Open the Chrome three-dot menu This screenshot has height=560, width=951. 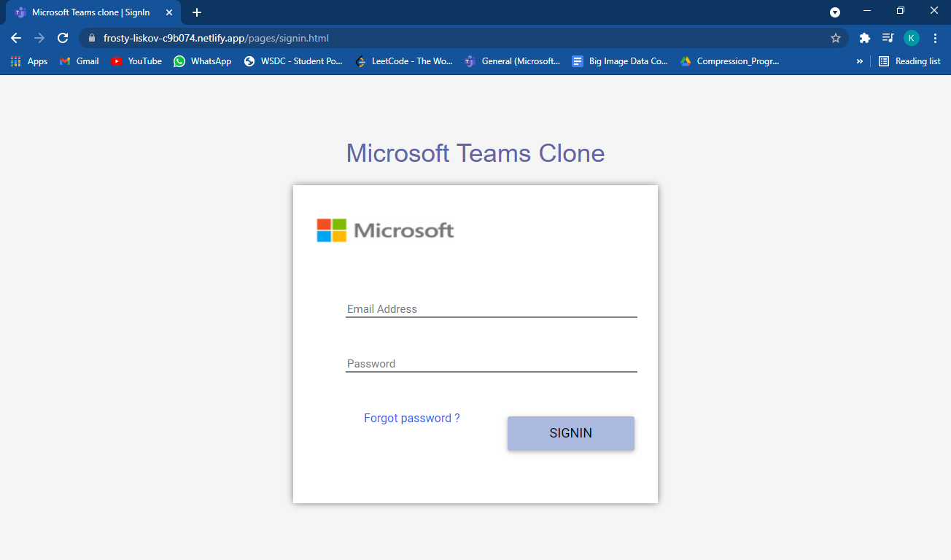(x=936, y=37)
